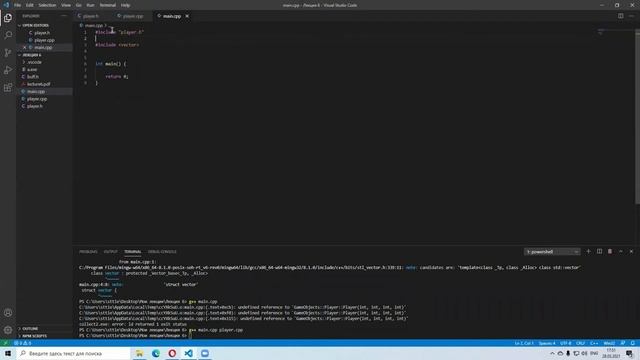The width and height of the screenshot is (640, 360).
Task: Create a new terminal with the plus icon
Action: 588,251
